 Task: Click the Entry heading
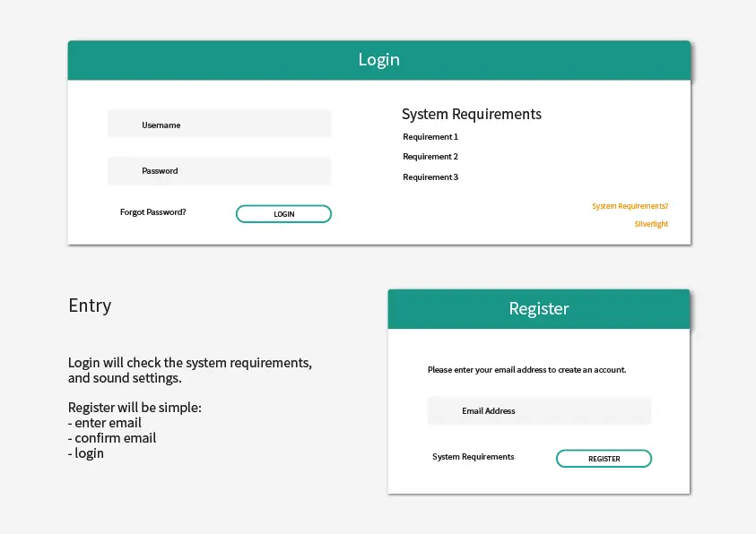(90, 306)
